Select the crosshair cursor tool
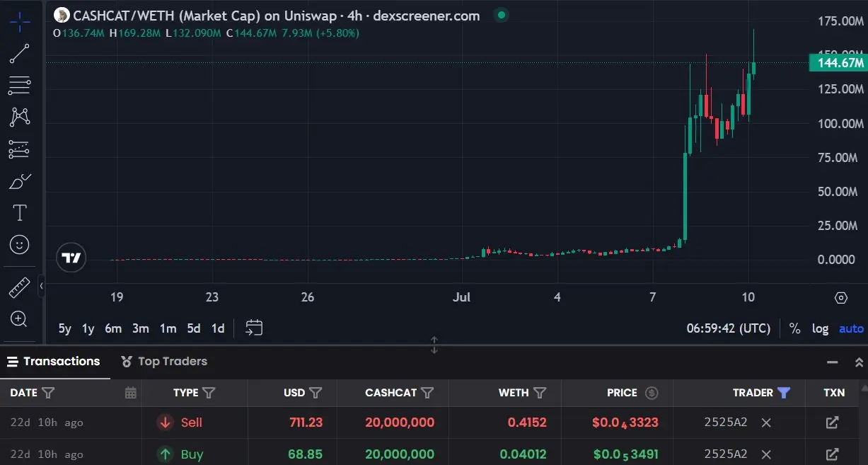868x465 pixels. 20,21
